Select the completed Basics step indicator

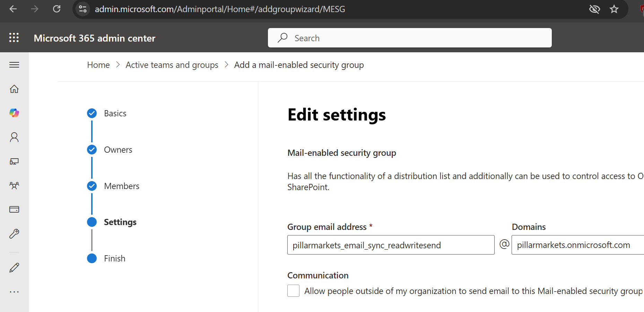[x=92, y=113]
